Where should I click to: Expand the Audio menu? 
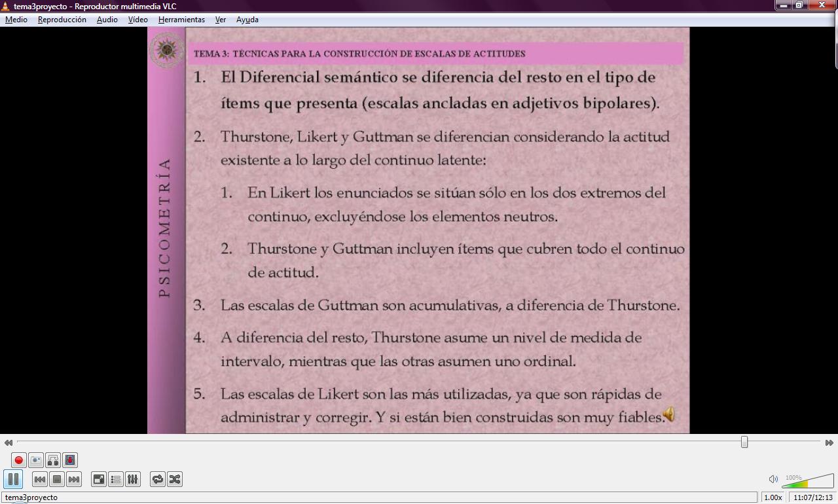pyautogui.click(x=107, y=20)
